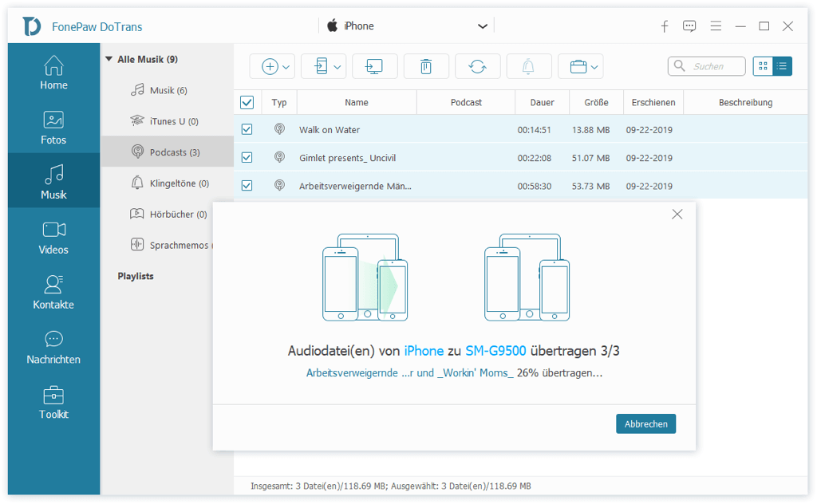Select the Musik sidebar section
Image resolution: width=817 pixels, height=504 pixels.
[53, 182]
